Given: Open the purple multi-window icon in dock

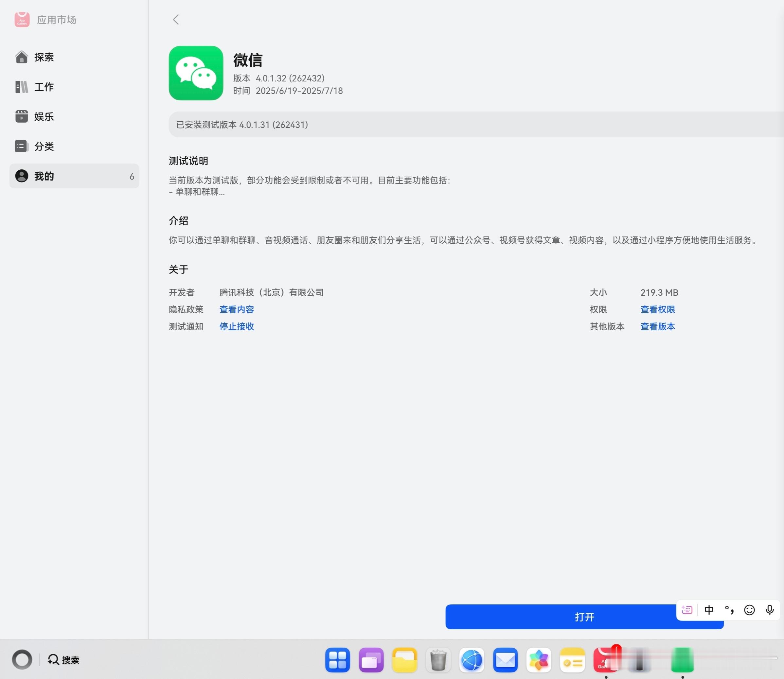Looking at the screenshot, I should 371,660.
